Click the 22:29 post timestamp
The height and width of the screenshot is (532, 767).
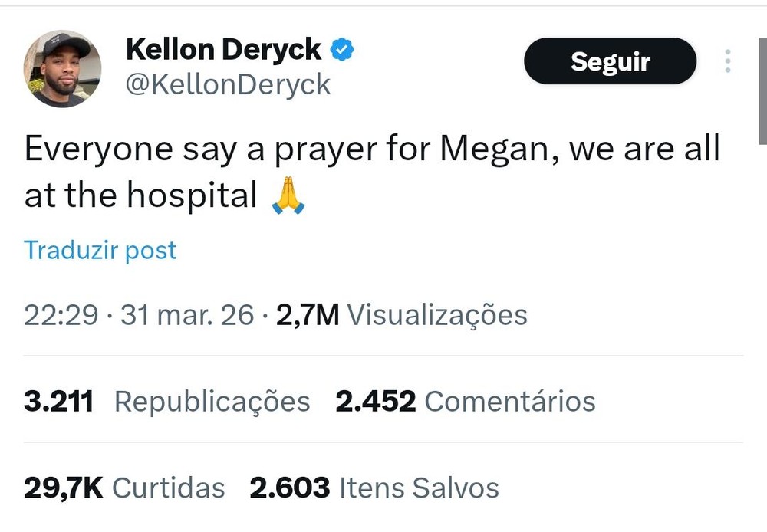[x=61, y=315]
